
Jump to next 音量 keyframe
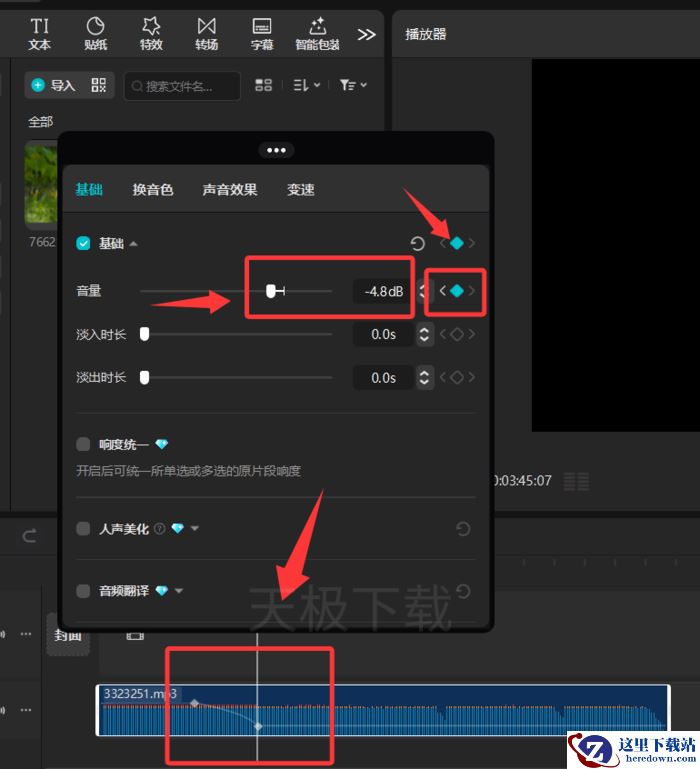(x=471, y=291)
